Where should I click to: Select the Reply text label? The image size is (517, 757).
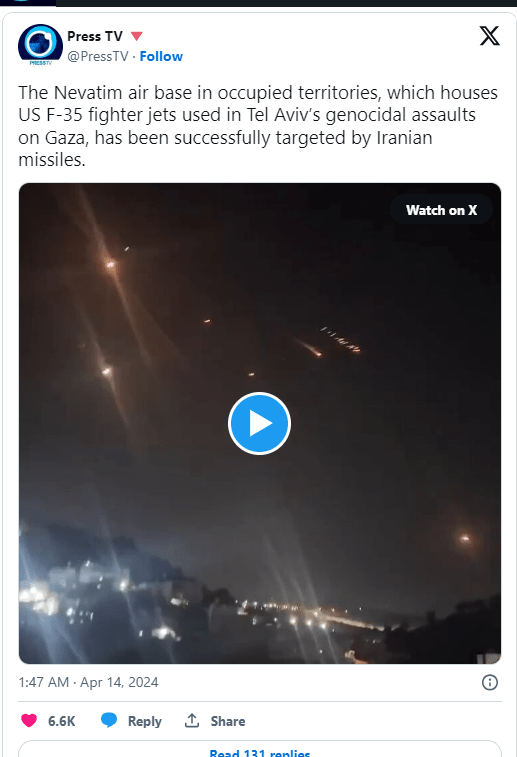[144, 721]
